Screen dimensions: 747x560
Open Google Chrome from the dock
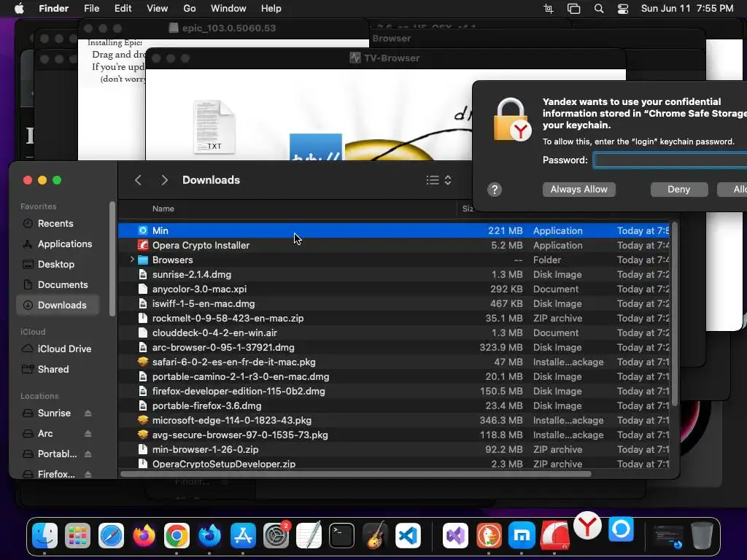177,536
